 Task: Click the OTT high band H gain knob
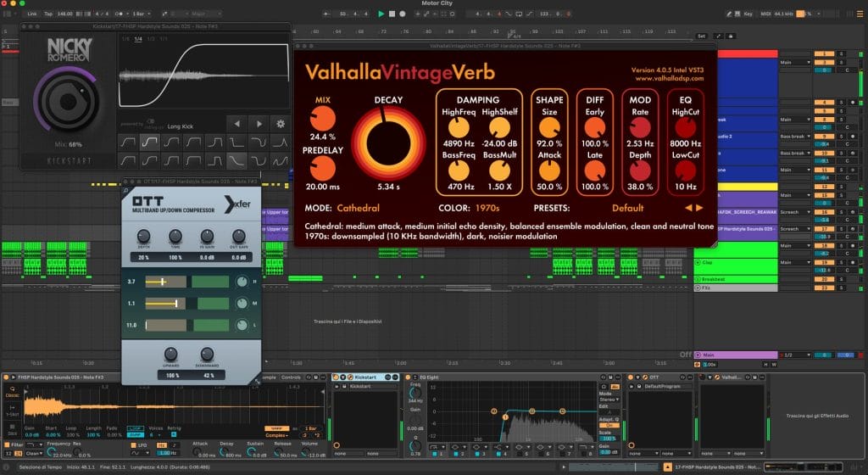(x=242, y=282)
